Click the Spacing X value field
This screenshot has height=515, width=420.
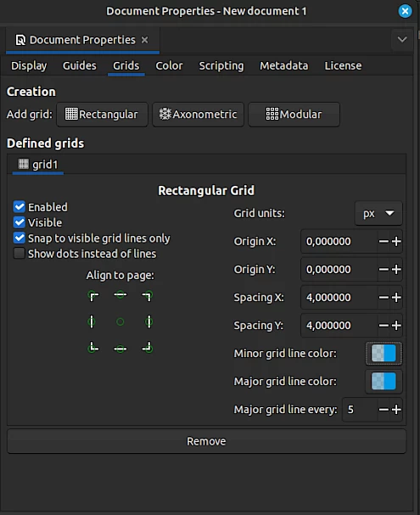click(x=339, y=298)
